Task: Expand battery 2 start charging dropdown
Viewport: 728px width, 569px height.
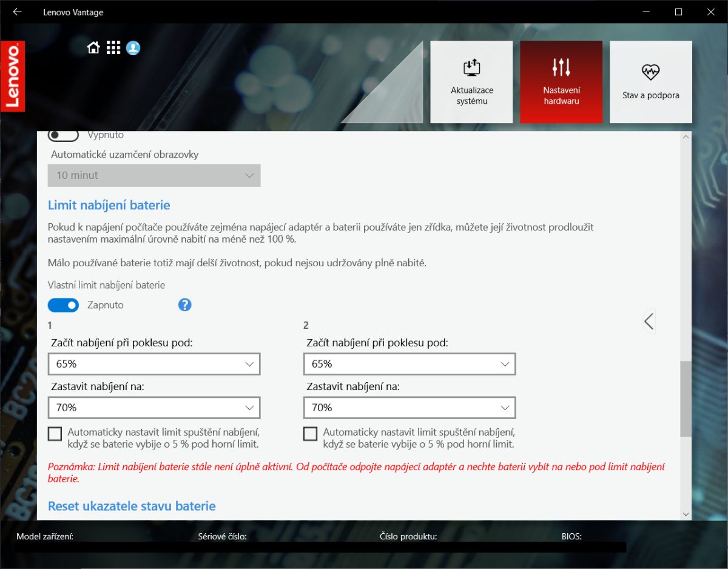Action: pyautogui.click(x=409, y=364)
